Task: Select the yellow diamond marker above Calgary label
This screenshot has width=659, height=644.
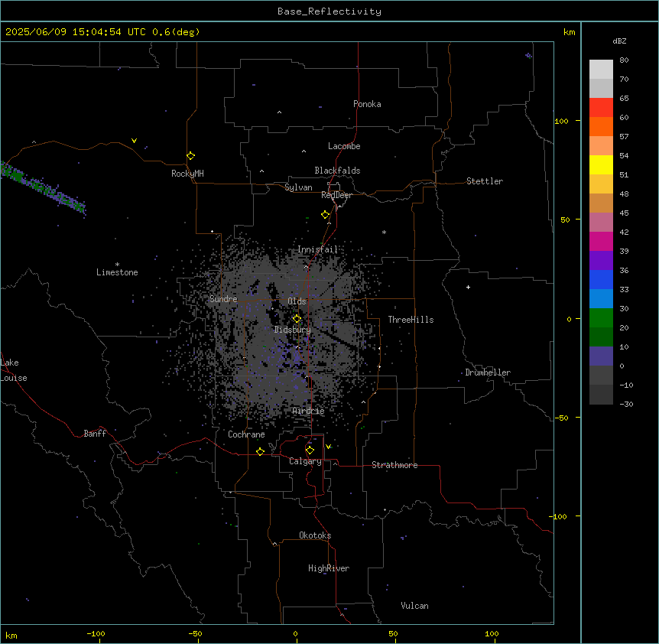Action: pos(310,450)
